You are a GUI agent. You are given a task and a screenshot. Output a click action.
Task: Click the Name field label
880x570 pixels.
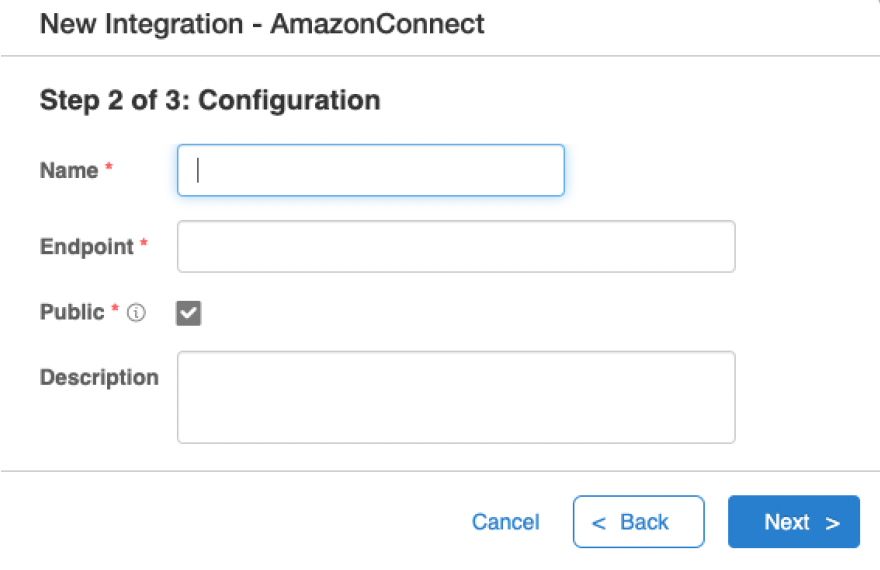tap(69, 170)
